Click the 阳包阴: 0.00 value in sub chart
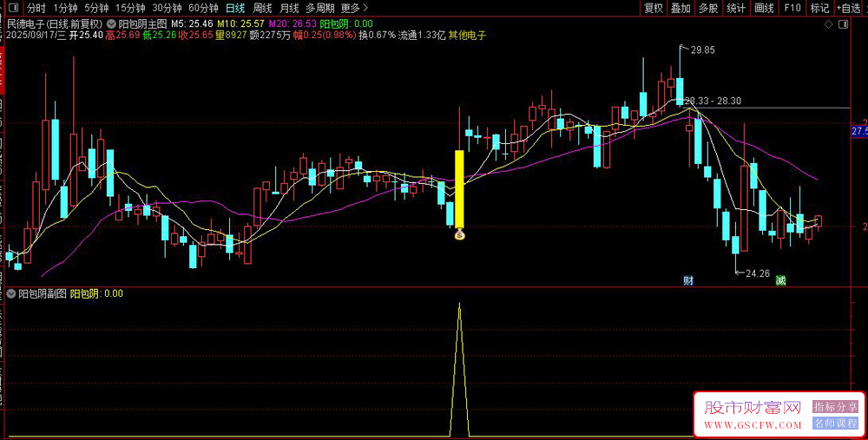The width and height of the screenshot is (868, 440). [x=96, y=294]
